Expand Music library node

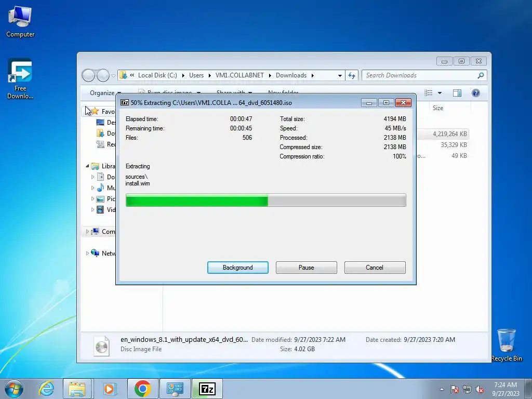pos(92,188)
